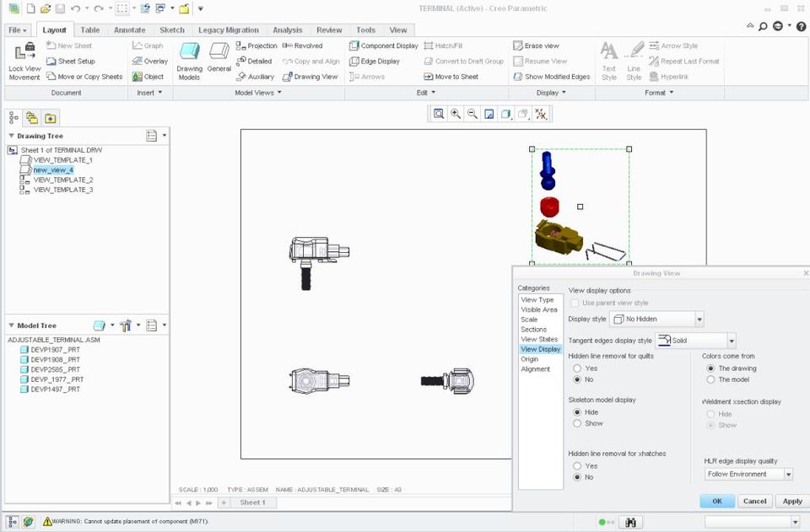Cancel the Drawing View dialog
The height and width of the screenshot is (532, 810).
(x=754, y=501)
